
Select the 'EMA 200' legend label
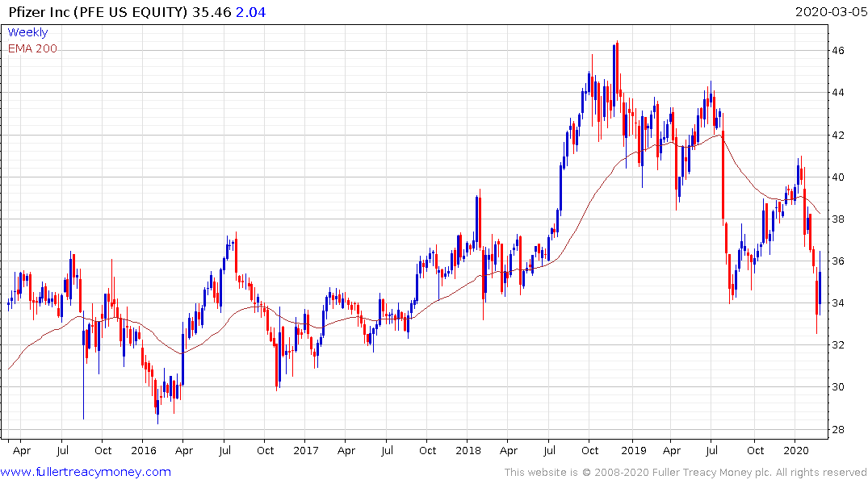(32, 48)
